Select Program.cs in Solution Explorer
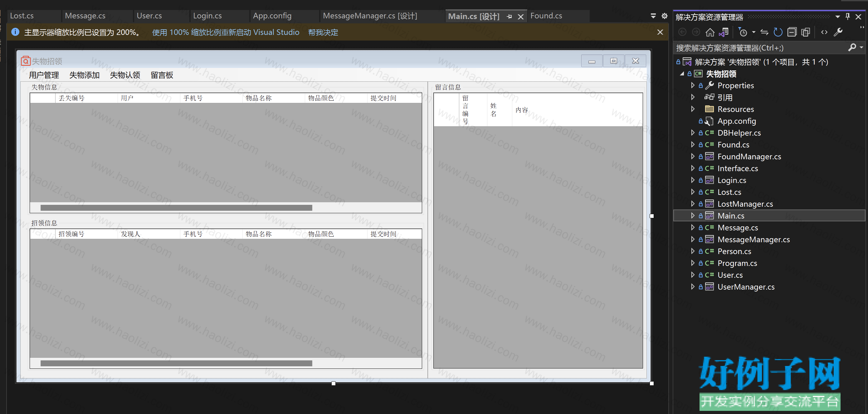The width and height of the screenshot is (868, 414). click(x=737, y=263)
